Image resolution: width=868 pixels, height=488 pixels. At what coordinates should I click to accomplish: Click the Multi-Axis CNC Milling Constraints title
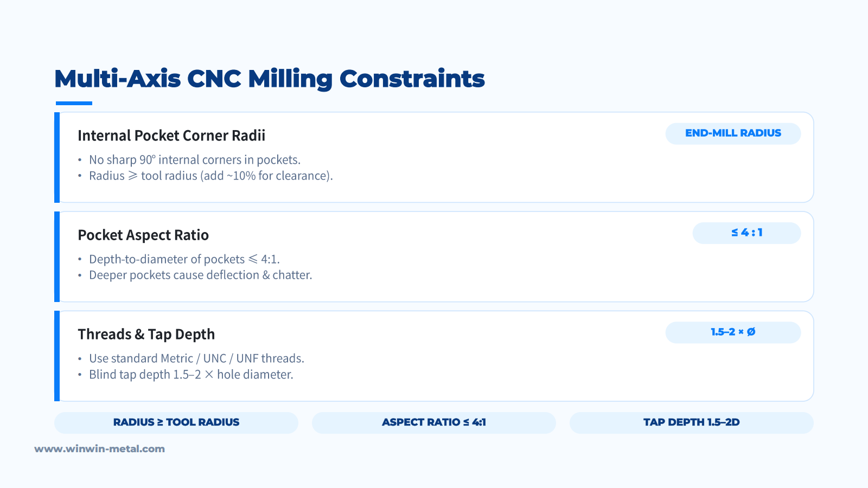point(270,79)
